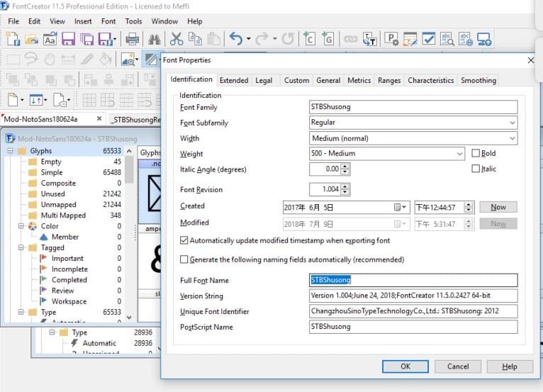Enable generate naming fields automatically
This screenshot has height=392, width=543.
click(x=184, y=259)
